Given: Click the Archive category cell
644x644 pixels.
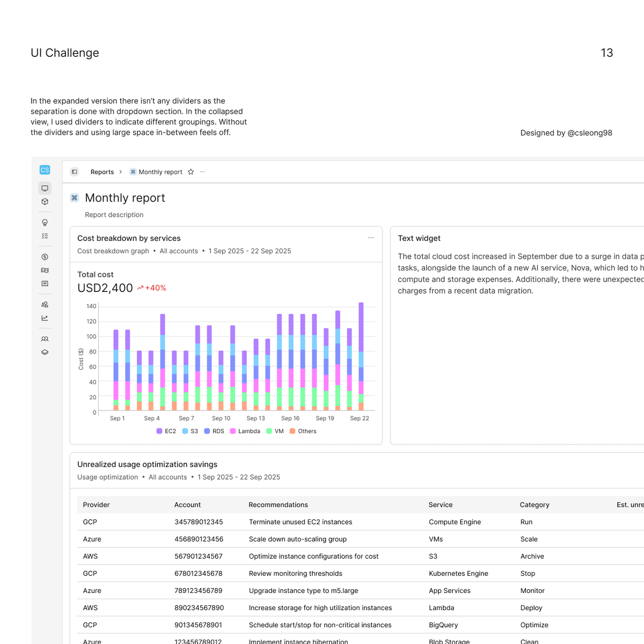Looking at the screenshot, I should (532, 557).
